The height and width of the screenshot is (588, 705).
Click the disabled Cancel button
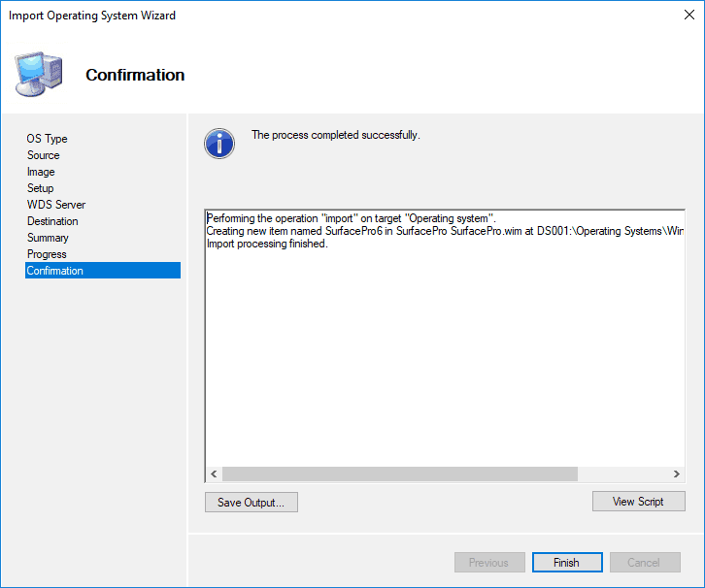644,563
